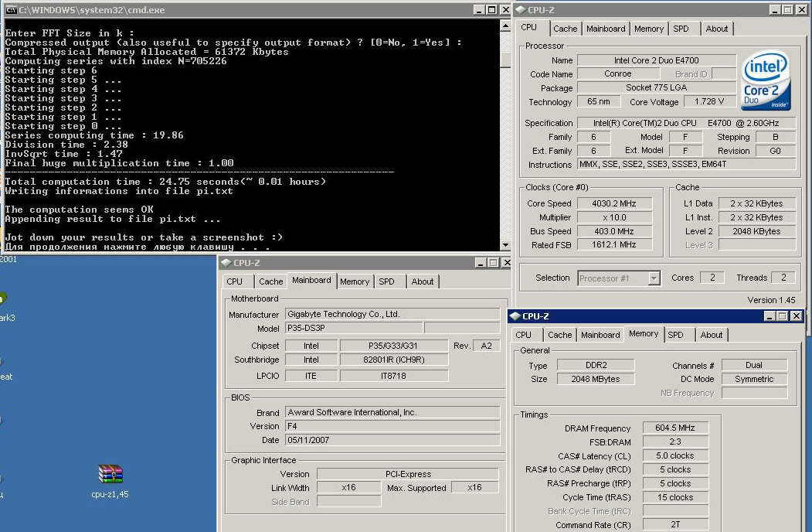The image size is (812, 532).
Task: Open About tab in bottom-right Memory CPU-Z window
Action: pos(712,335)
